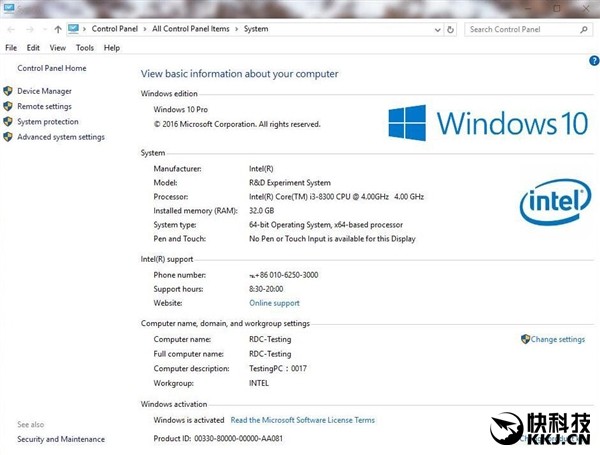Open the View menu
The width and height of the screenshot is (600, 455).
click(58, 48)
